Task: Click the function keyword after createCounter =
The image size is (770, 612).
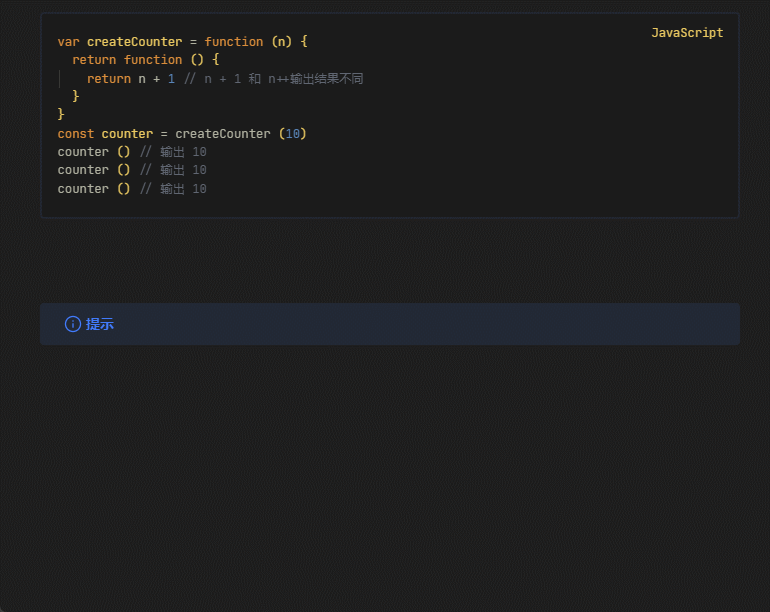Action: click(x=233, y=42)
